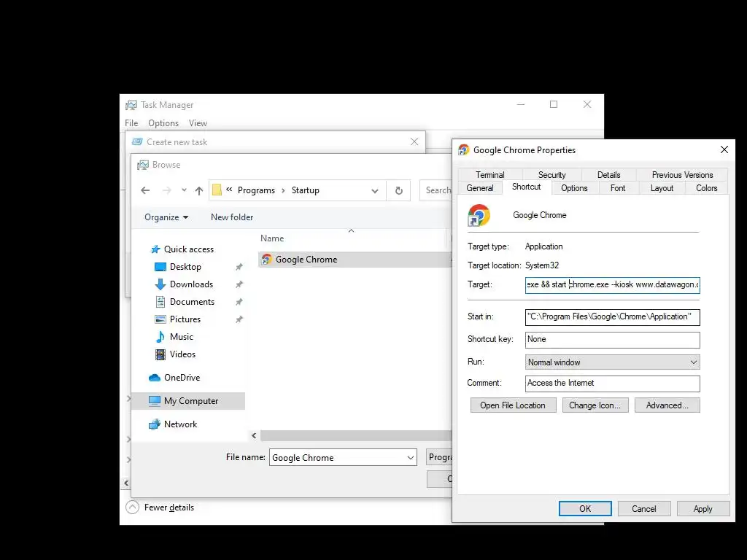The width and height of the screenshot is (747, 560).
Task: Expand the File name combo box arrow
Action: click(410, 458)
